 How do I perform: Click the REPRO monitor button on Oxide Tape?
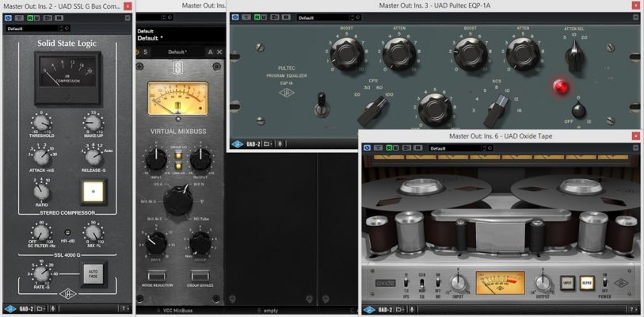587,283
